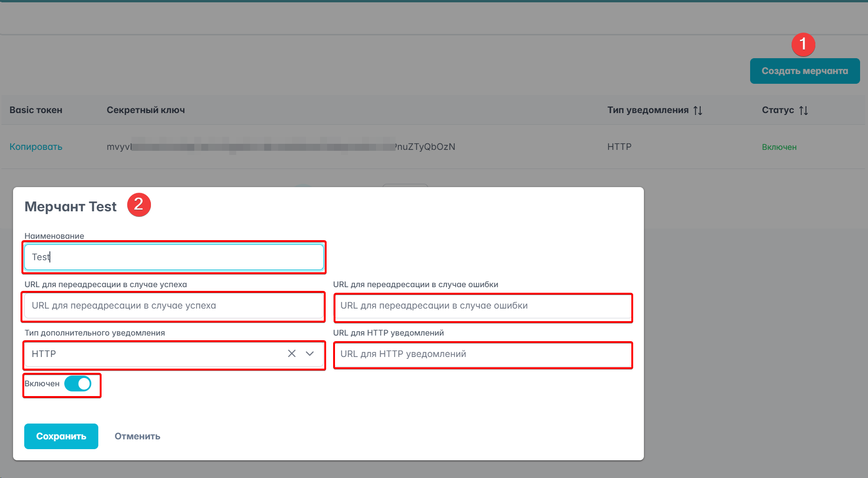This screenshot has height=478, width=868.
Task: Select the URL для HTTP уведомлений field
Action: [x=483, y=354]
